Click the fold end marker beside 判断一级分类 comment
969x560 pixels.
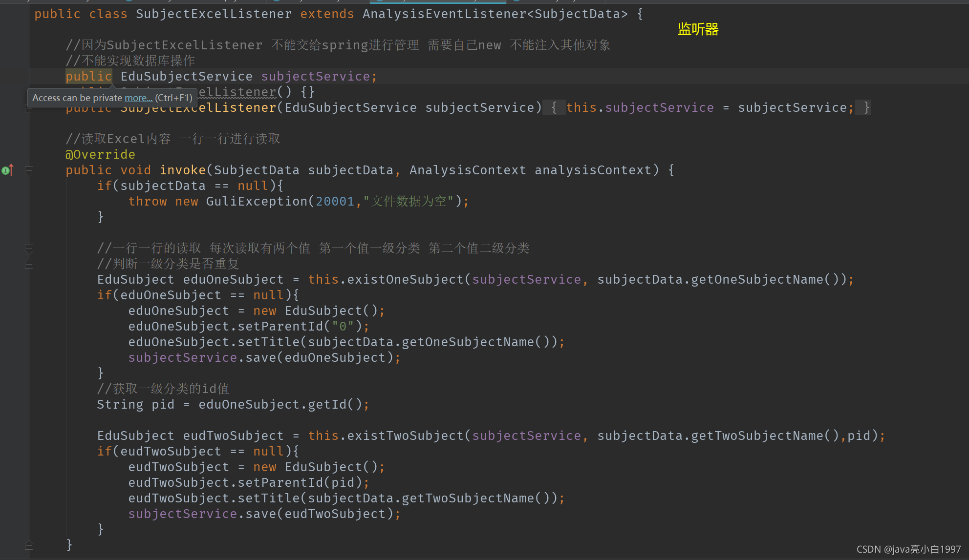click(x=29, y=264)
